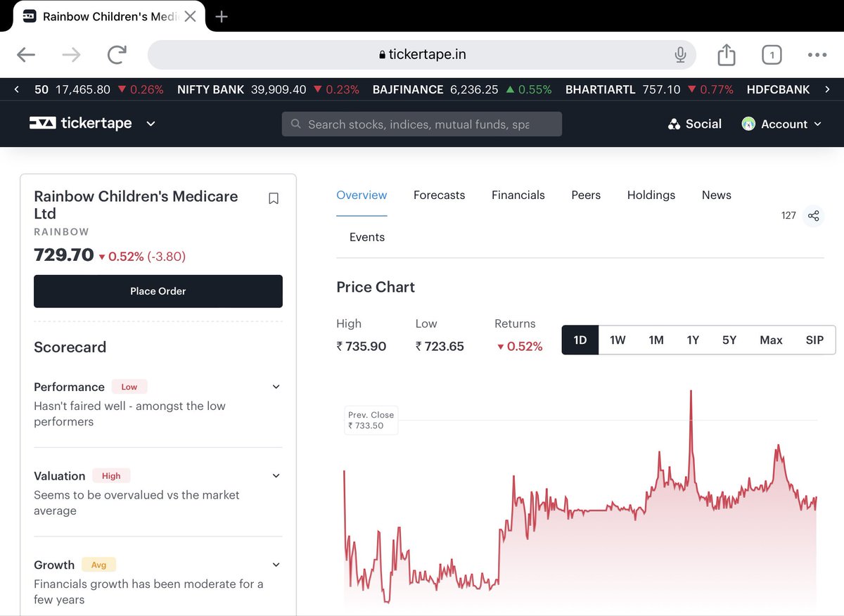Select the 5Y chart range
This screenshot has height=616, width=844.
[729, 340]
